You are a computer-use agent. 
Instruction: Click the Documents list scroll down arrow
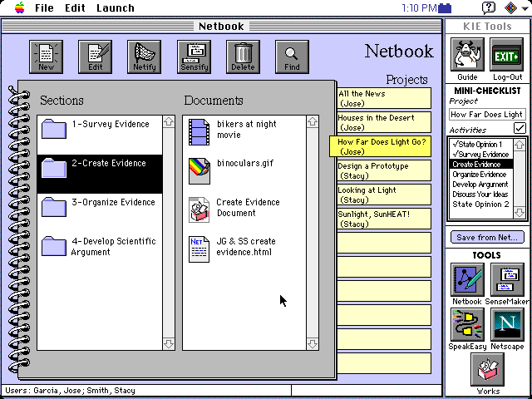[313, 343]
